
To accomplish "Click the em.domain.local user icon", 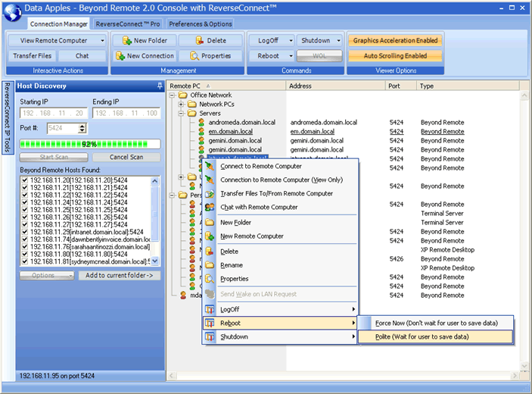I will point(201,131).
